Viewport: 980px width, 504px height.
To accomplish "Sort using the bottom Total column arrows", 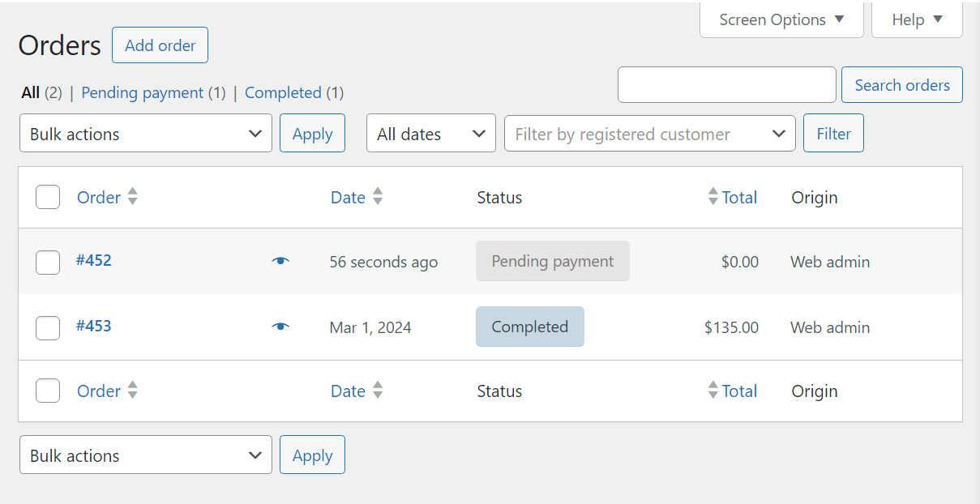I will pos(731,391).
